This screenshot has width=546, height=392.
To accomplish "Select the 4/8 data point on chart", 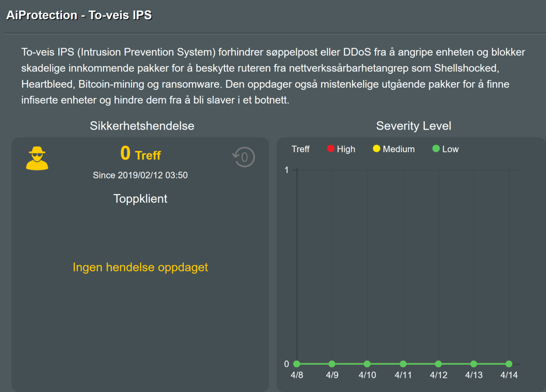I will (x=297, y=364).
